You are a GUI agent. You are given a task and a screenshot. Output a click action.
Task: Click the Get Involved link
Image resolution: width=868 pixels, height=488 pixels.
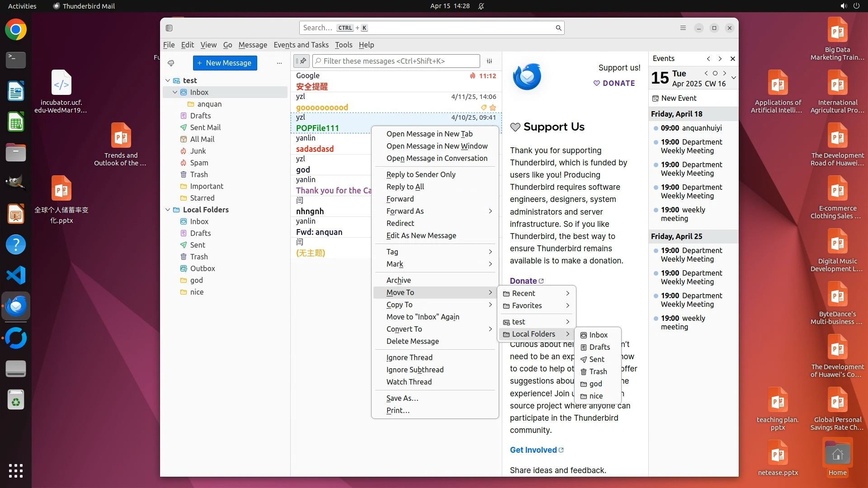pyautogui.click(x=533, y=450)
